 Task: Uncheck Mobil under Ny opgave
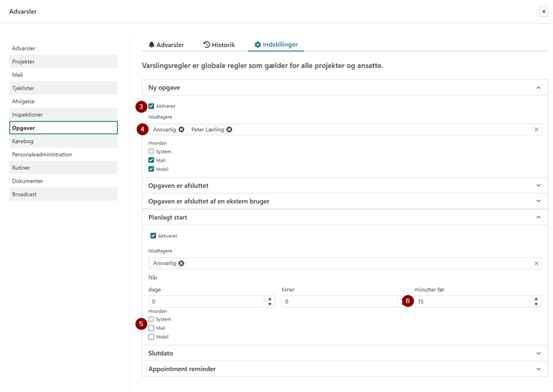point(151,169)
